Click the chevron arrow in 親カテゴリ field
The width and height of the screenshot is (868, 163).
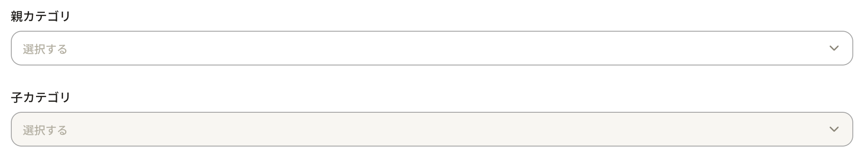[834, 48]
